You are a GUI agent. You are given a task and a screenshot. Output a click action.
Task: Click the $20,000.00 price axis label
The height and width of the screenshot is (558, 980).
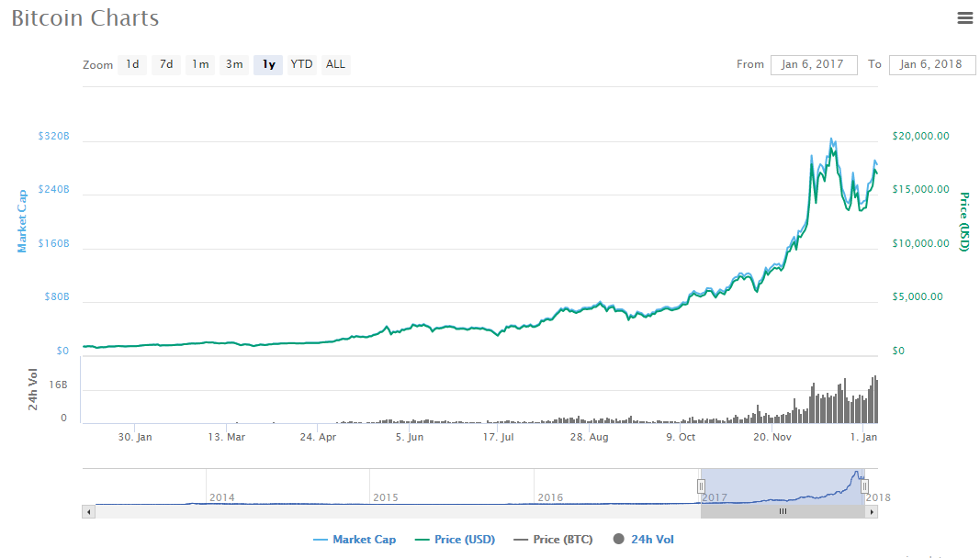pyautogui.click(x=920, y=136)
